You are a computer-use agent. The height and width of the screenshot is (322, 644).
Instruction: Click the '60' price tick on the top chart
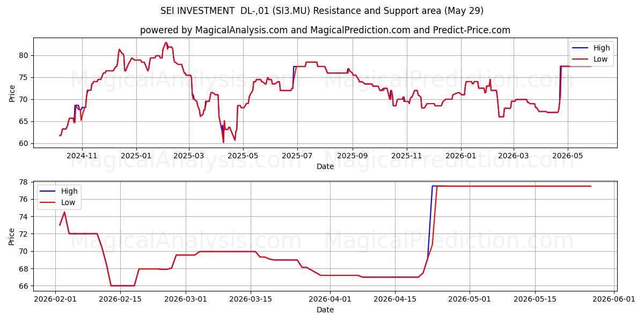pyautogui.click(x=25, y=143)
